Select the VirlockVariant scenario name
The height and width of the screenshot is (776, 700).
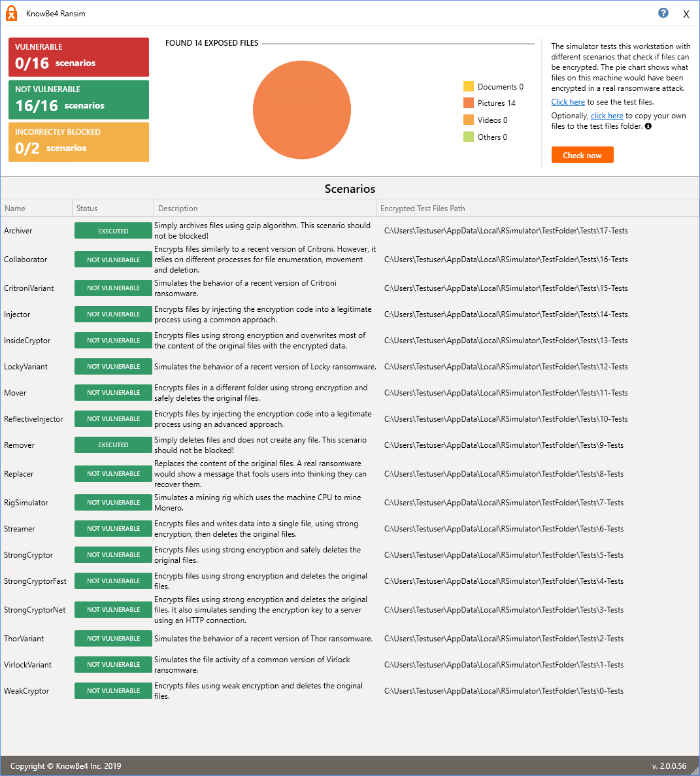pos(27,665)
